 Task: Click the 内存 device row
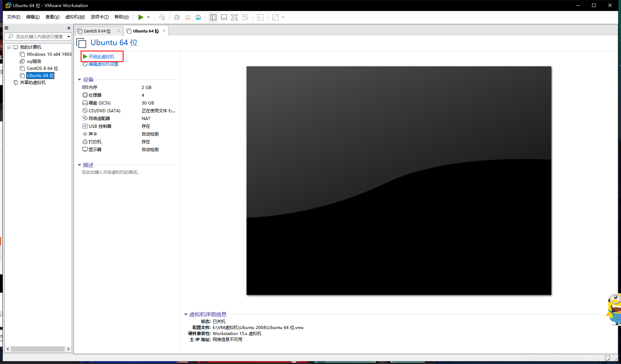(x=129, y=88)
